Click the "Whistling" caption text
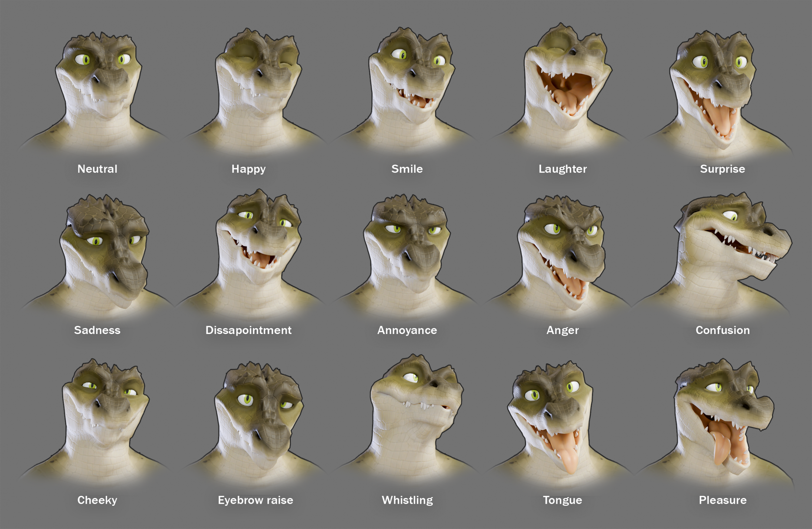Screen dimensions: 812x529 point(407,500)
